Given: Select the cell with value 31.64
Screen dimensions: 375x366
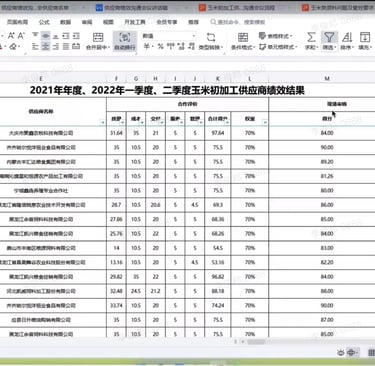Looking at the screenshot, I should tap(116, 133).
